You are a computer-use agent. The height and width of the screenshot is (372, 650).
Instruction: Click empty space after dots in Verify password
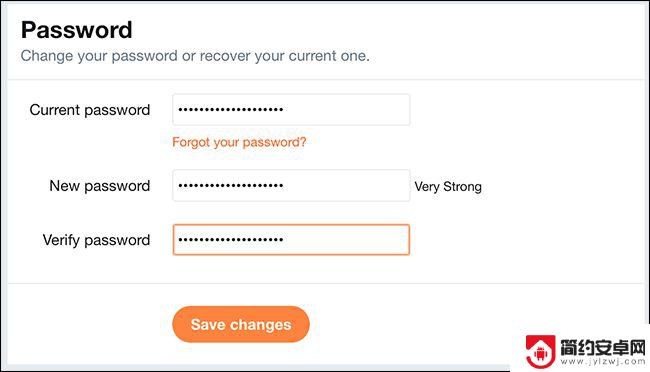(x=346, y=240)
